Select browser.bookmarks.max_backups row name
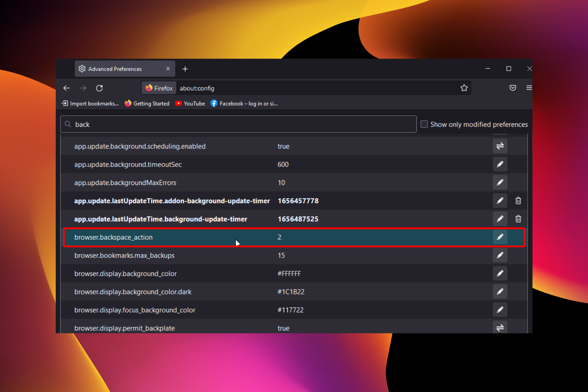 [x=124, y=255]
